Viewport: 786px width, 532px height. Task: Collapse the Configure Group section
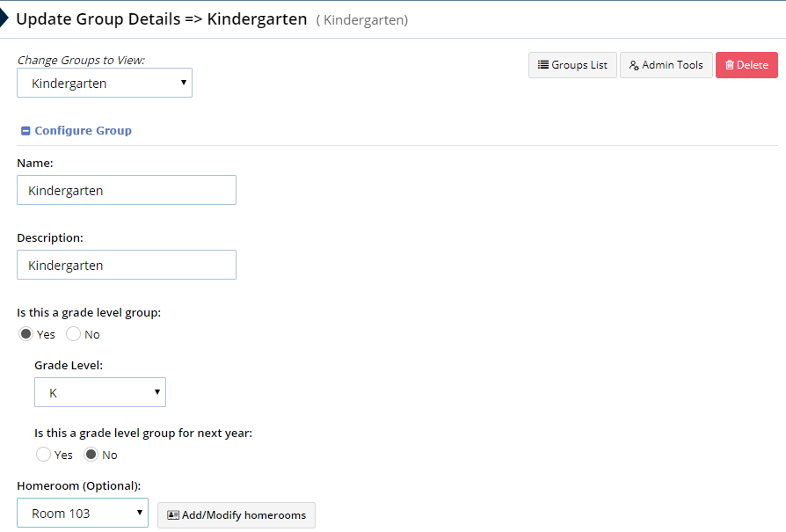coord(83,130)
